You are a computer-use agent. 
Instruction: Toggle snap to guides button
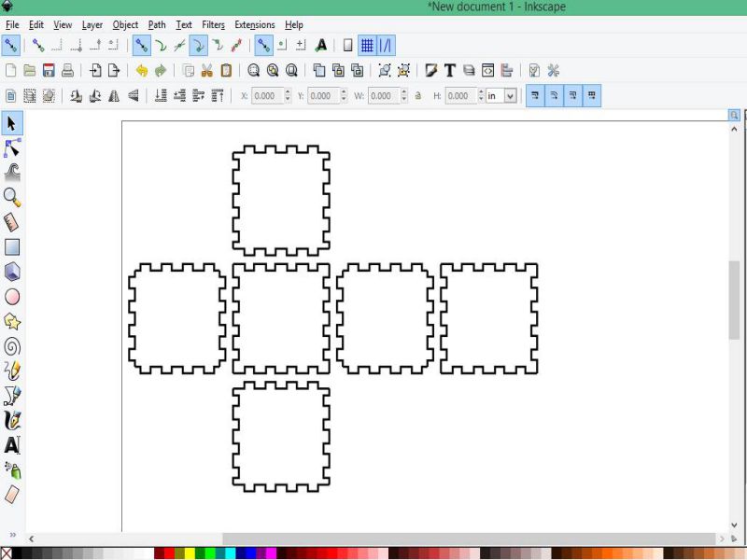point(386,46)
